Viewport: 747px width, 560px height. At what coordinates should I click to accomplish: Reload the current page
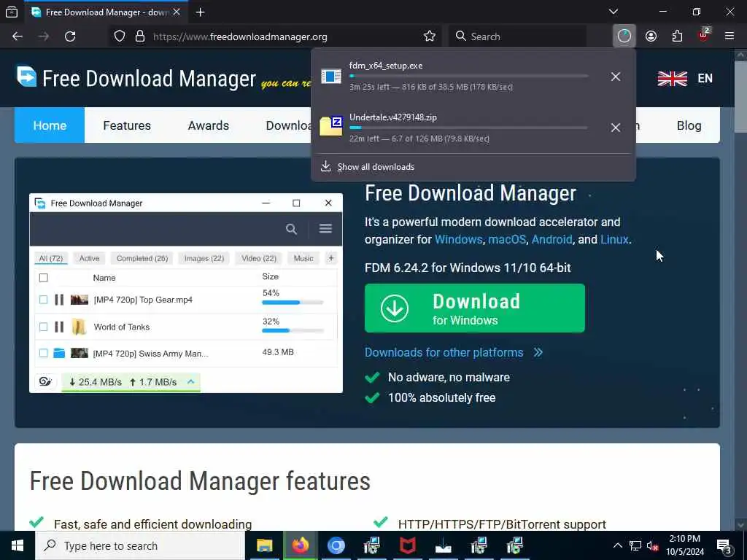70,36
